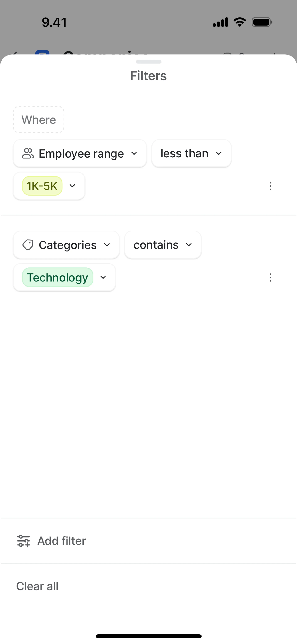This screenshot has width=297, height=644.
Task: Expand the 1K-5K value dropdown
Action: click(73, 186)
